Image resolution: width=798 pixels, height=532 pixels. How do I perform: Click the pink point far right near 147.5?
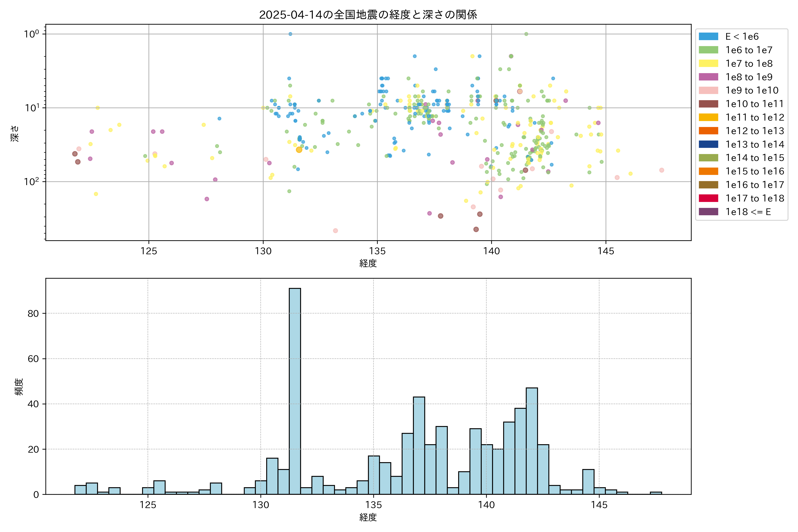tap(661, 170)
